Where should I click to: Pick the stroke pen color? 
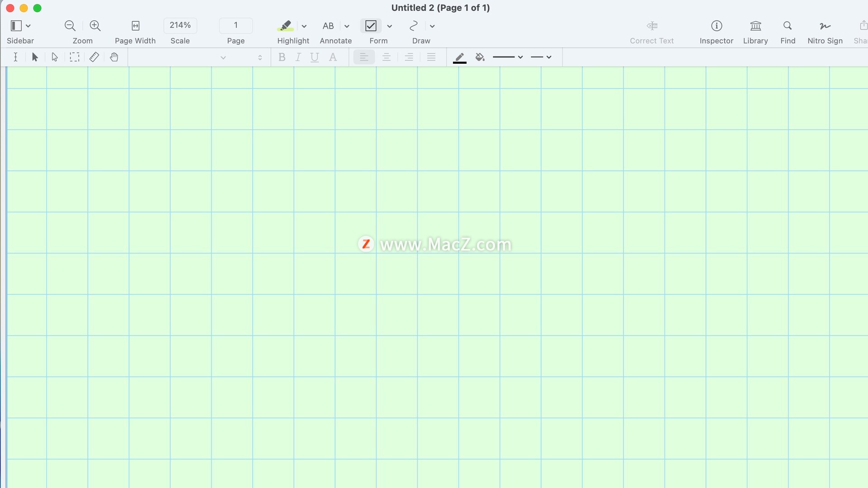point(460,58)
